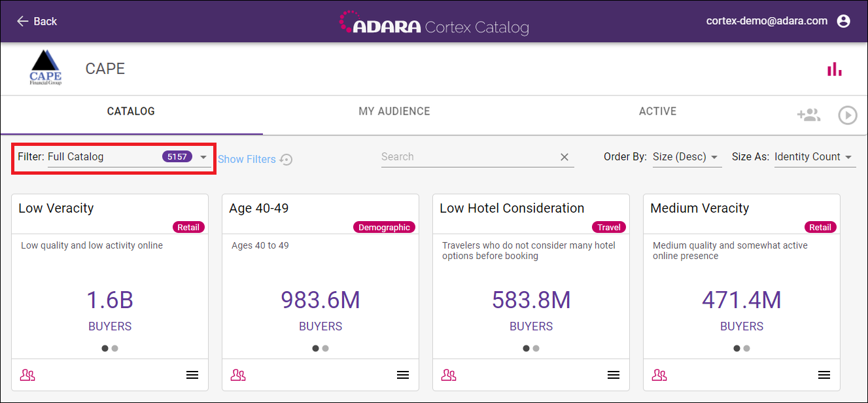Click the Retail tag on Medium Veracity

(x=820, y=227)
